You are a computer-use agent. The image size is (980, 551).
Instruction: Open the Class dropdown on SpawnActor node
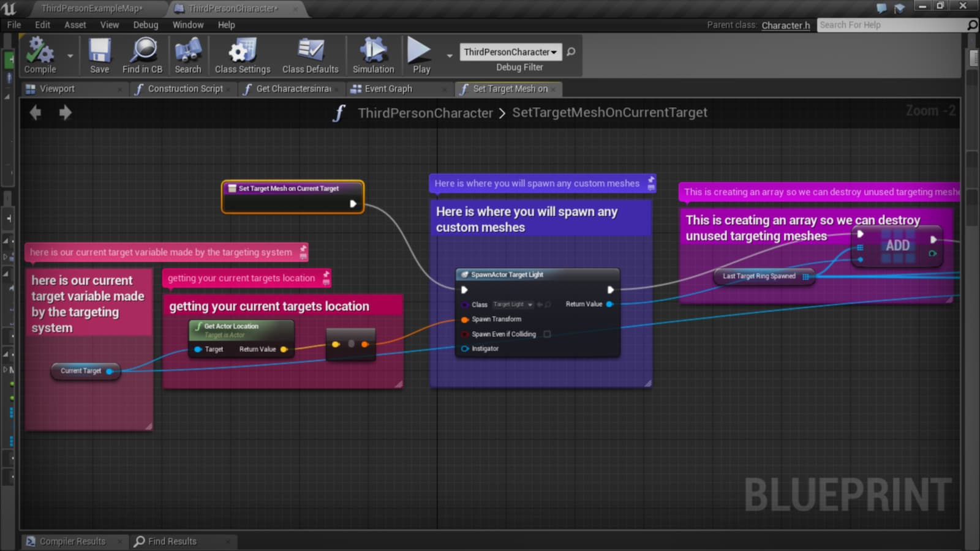coord(530,304)
